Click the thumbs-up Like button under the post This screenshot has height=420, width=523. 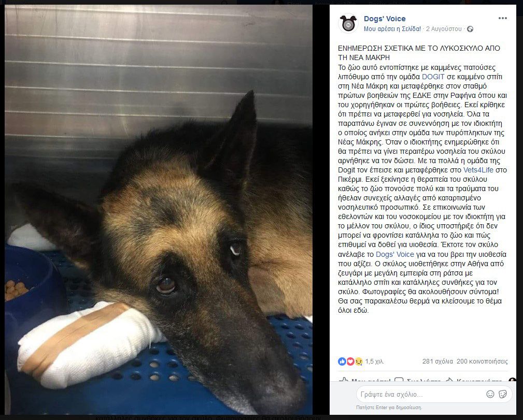tap(363, 380)
